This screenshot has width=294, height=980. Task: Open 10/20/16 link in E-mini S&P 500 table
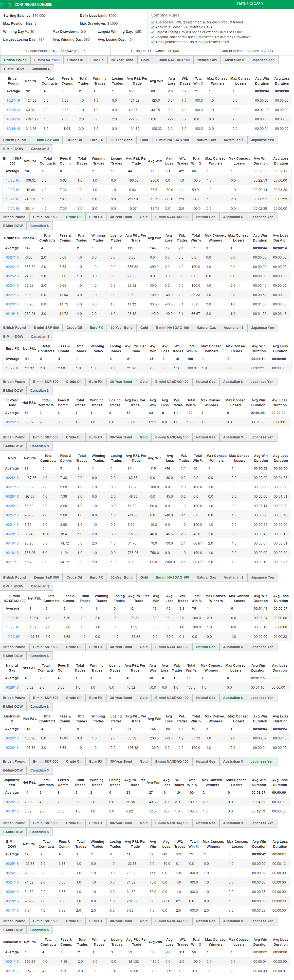[12, 208]
